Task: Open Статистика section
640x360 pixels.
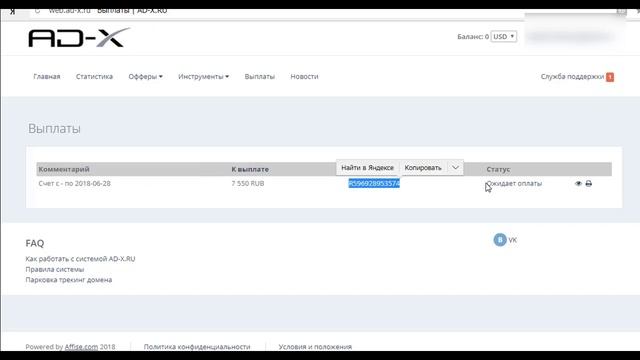Action: (x=94, y=77)
